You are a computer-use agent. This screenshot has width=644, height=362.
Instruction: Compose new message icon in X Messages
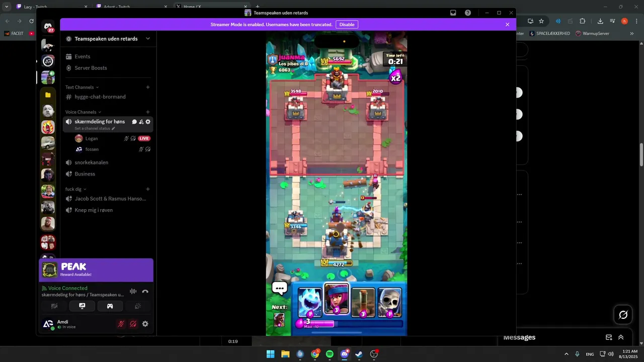point(609,337)
